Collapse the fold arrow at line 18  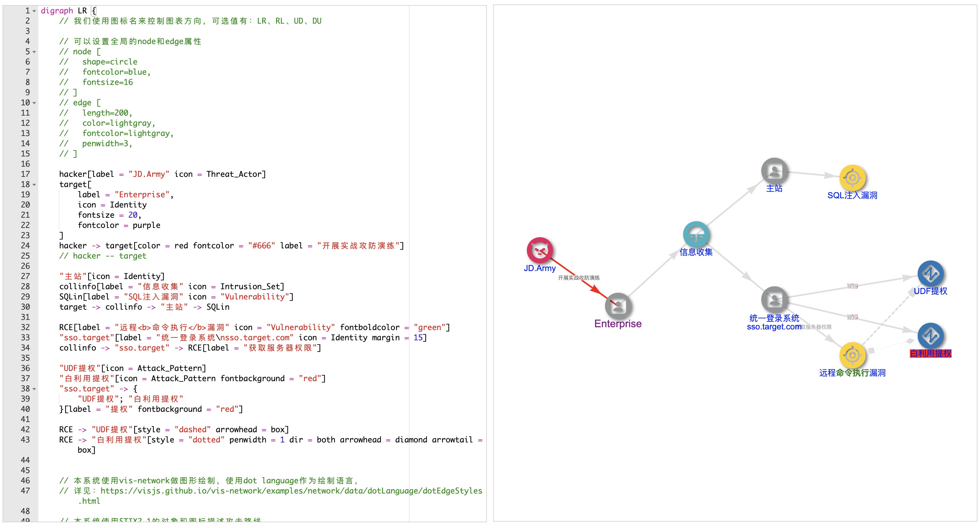pos(34,185)
